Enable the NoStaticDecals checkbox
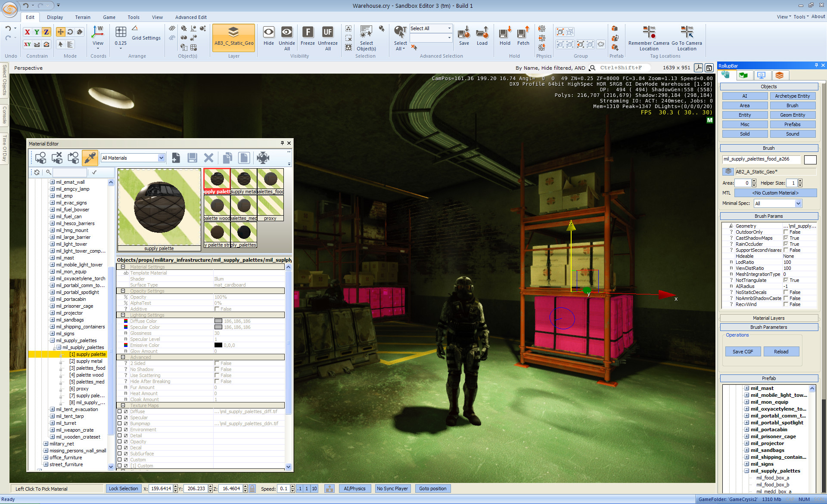The width and height of the screenshot is (827, 504). coord(786,292)
